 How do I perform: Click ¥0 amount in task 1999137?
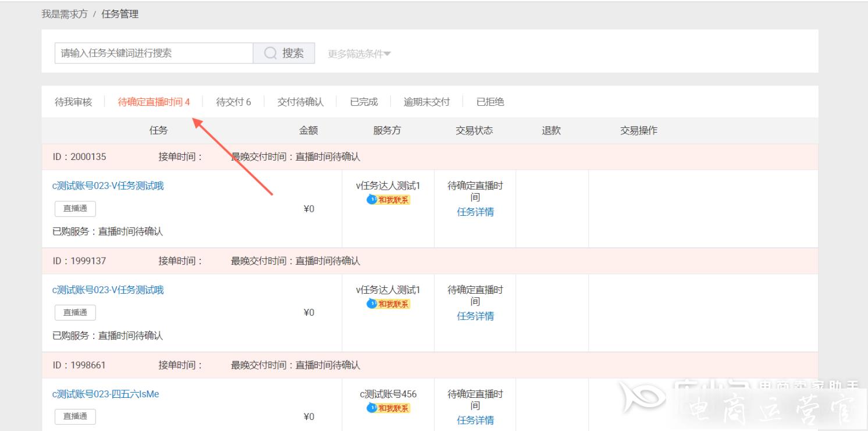[x=309, y=313]
